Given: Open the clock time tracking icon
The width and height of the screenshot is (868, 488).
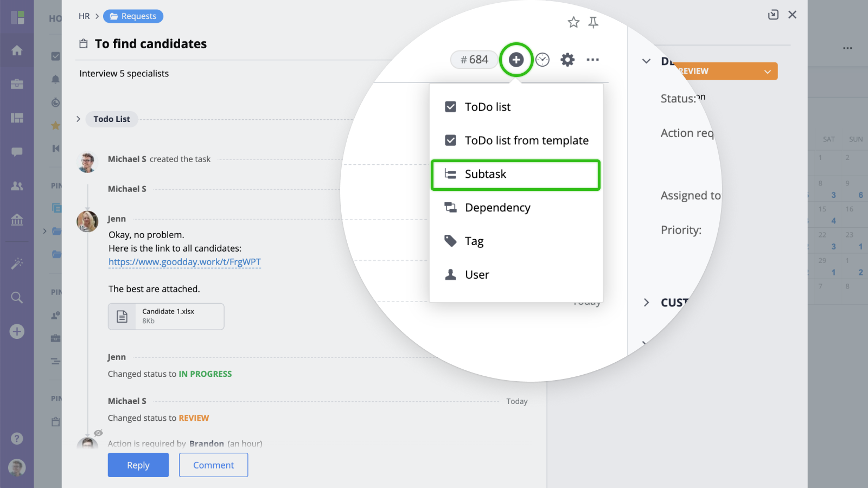Looking at the screenshot, I should click(x=542, y=60).
